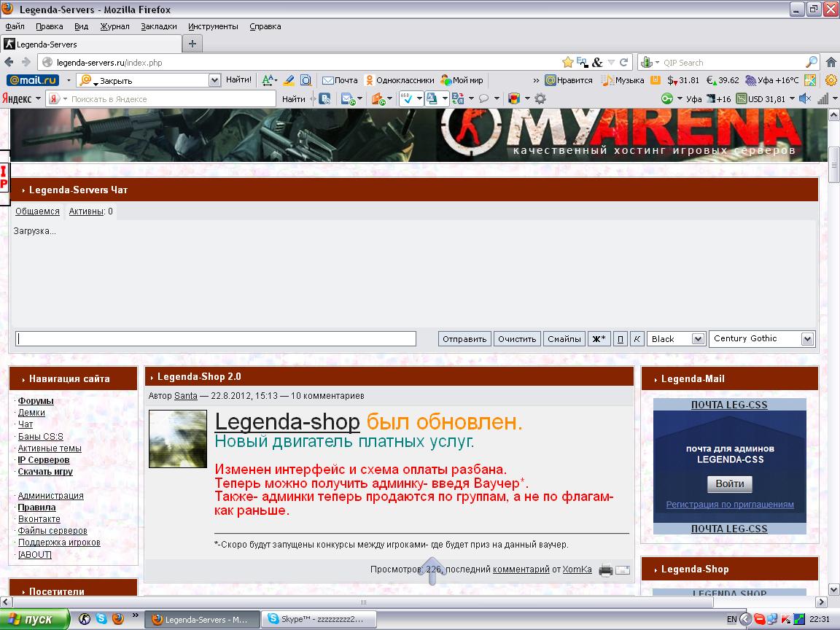Open Firefox home page
This screenshot has width=840, height=630.
(x=831, y=62)
